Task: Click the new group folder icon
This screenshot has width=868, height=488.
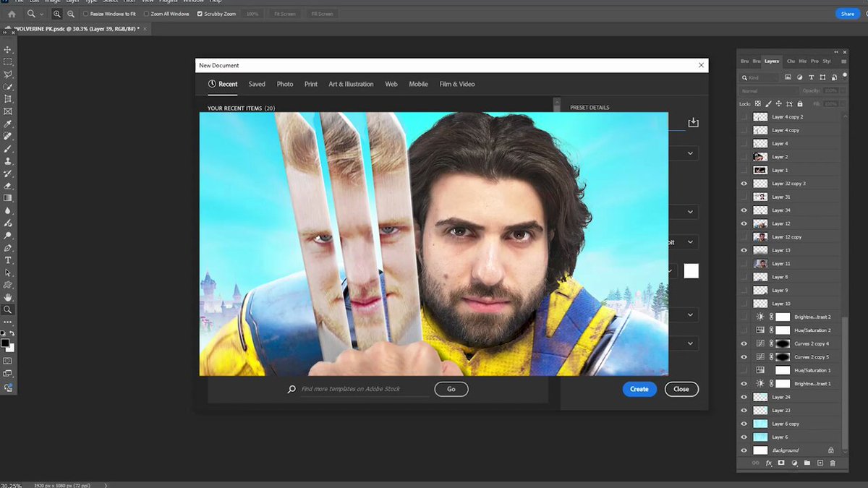Action: click(807, 463)
